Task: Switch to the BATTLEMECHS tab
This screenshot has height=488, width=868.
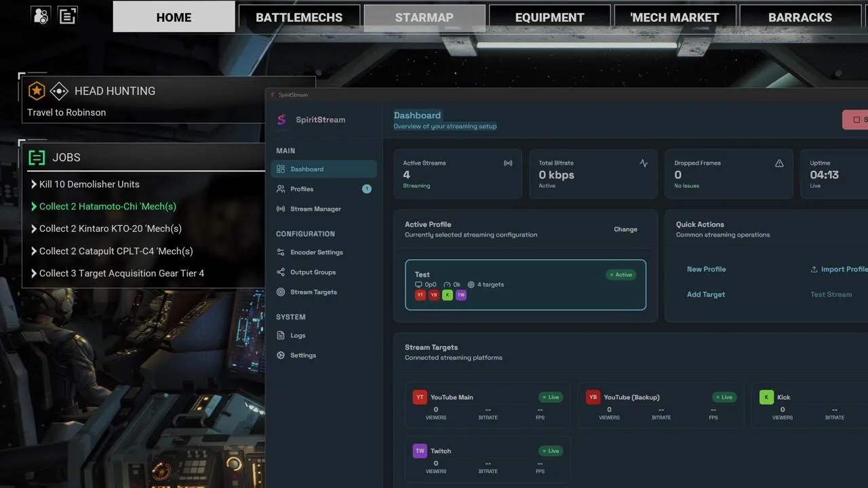Action: click(299, 18)
